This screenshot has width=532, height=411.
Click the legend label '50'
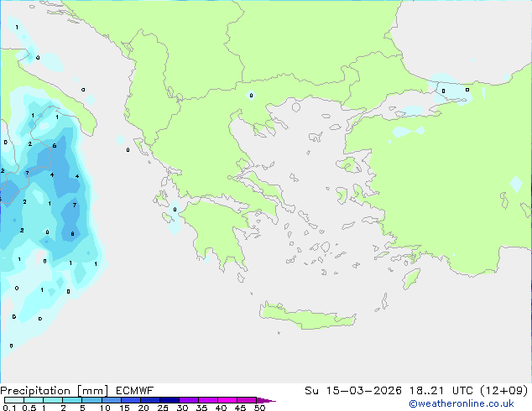click(x=260, y=408)
